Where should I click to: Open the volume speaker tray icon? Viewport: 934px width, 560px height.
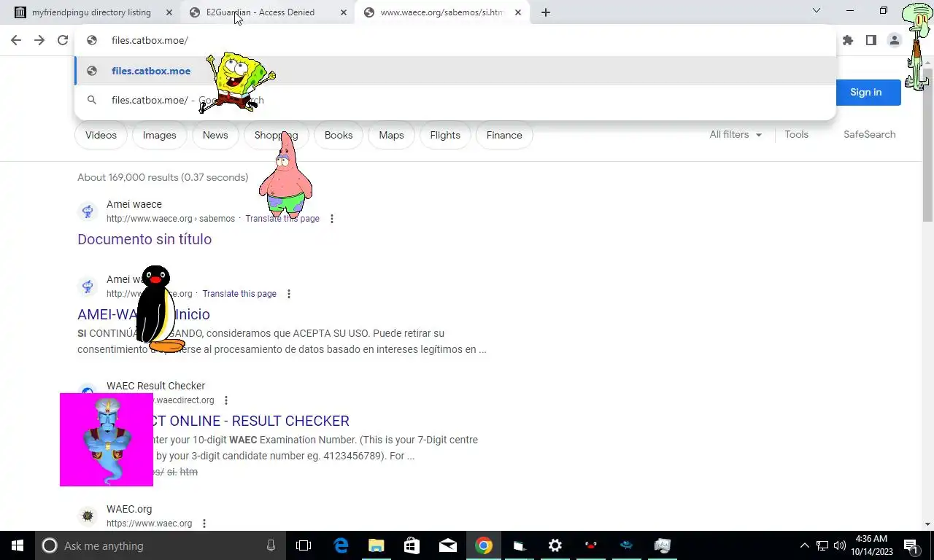840,545
